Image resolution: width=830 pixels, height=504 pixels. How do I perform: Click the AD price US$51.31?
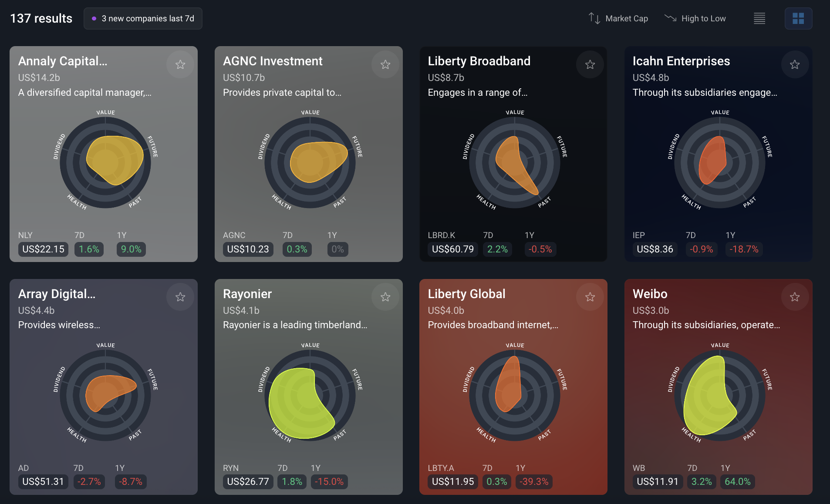coord(43,481)
